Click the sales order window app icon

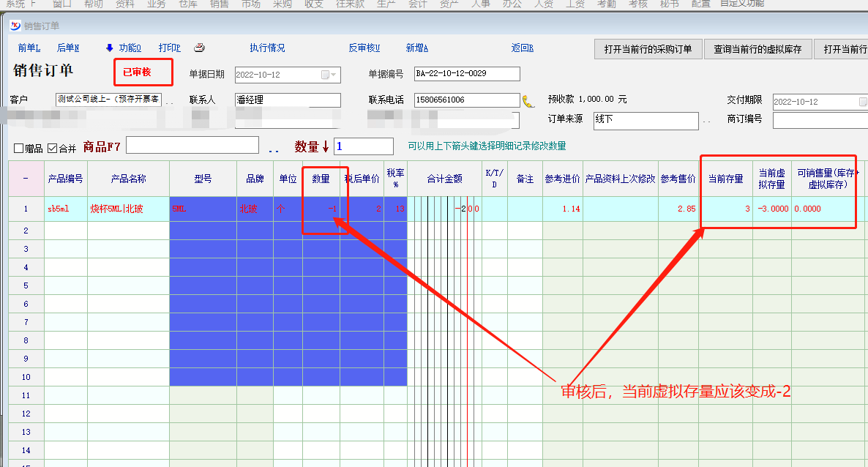pos(15,26)
